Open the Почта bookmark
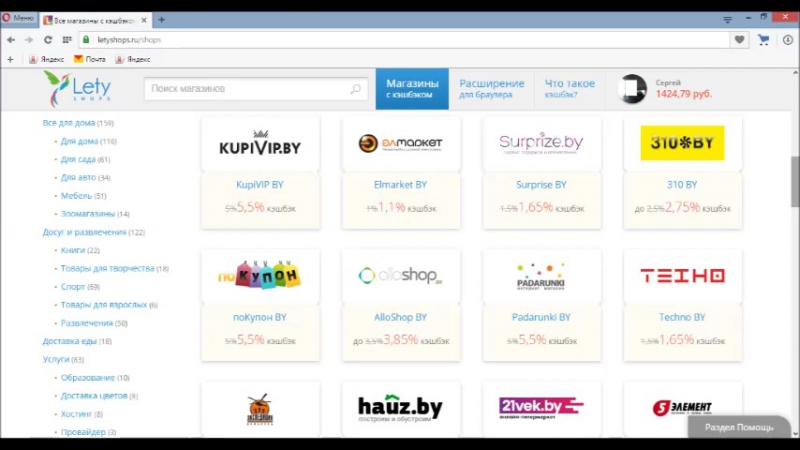800x450 pixels. 90,59
